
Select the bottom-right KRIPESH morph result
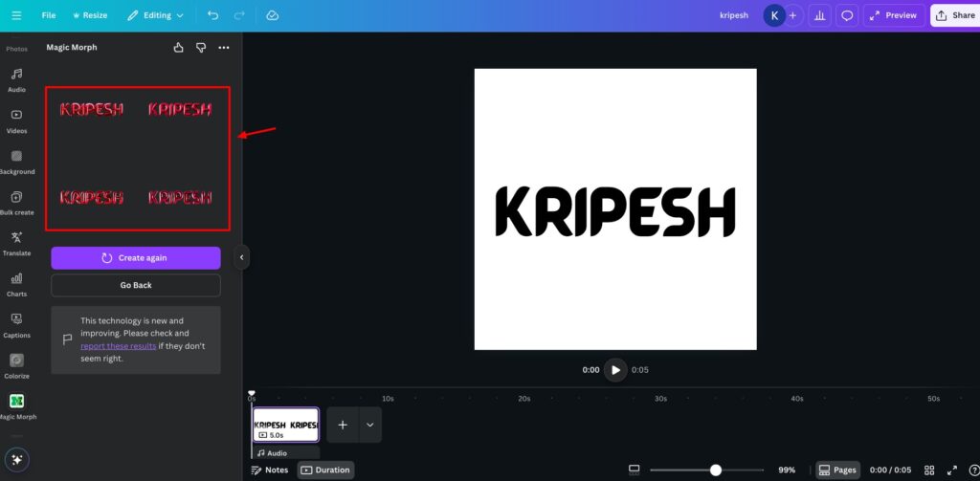[x=180, y=198]
